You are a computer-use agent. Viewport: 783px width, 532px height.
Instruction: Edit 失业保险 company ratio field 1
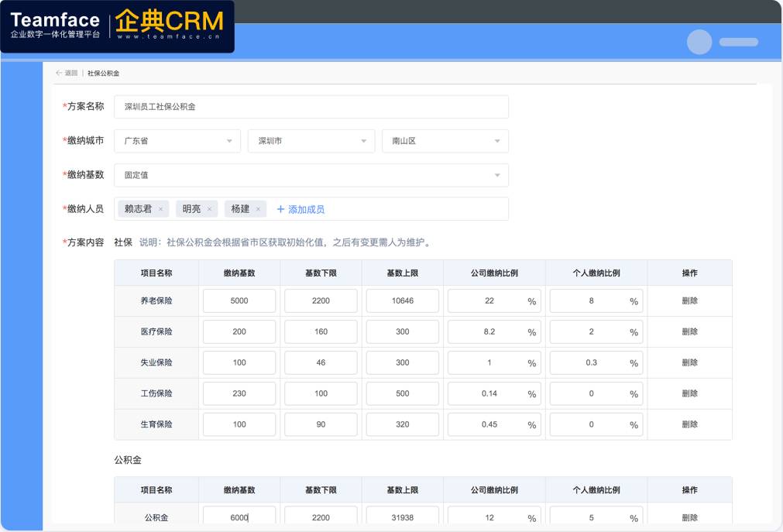tap(494, 362)
